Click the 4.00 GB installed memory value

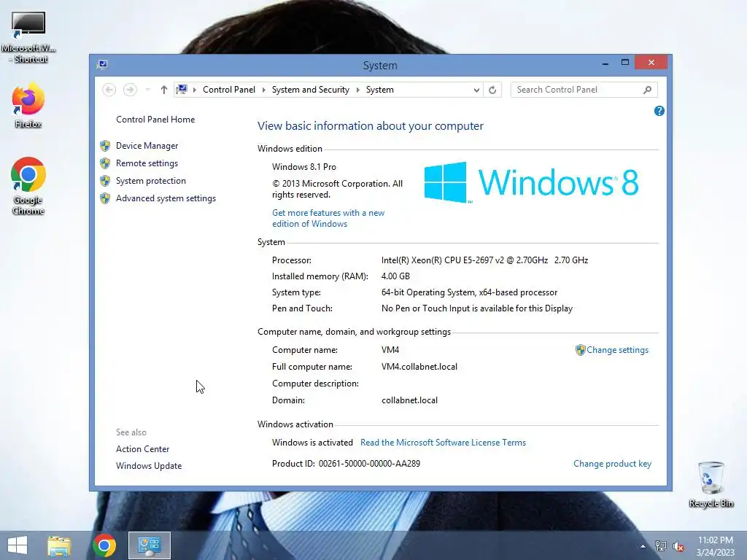tap(395, 276)
